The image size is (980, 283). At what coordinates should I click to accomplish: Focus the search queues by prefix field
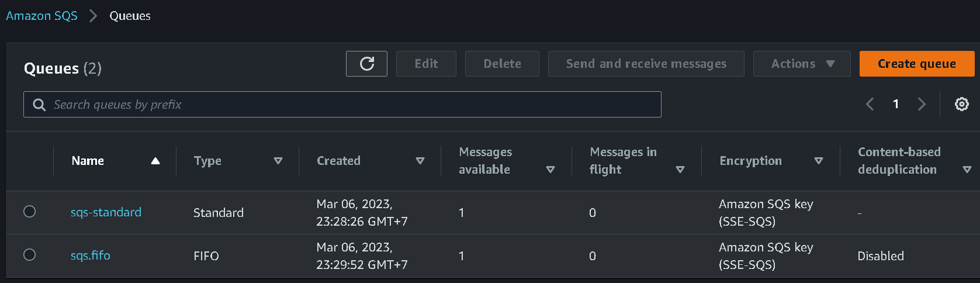351,105
